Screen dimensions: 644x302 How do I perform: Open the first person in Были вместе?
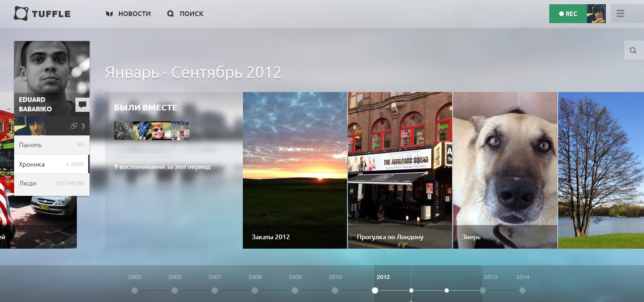(x=124, y=131)
